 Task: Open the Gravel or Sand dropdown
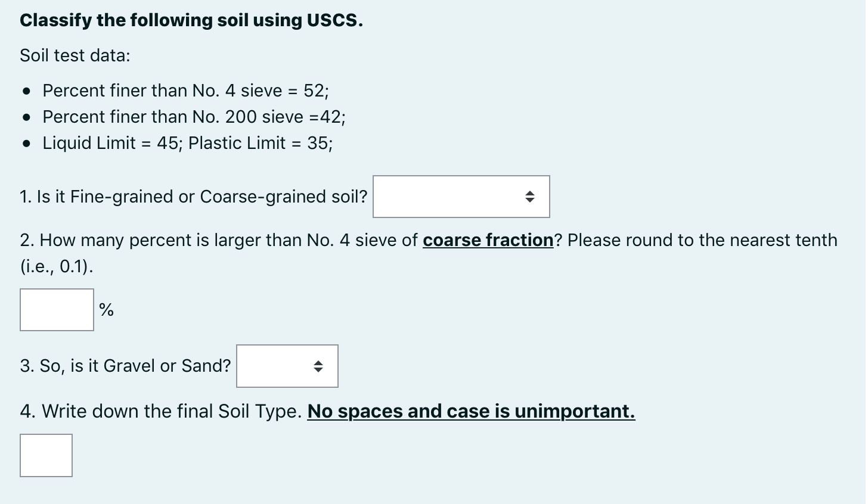tap(287, 366)
